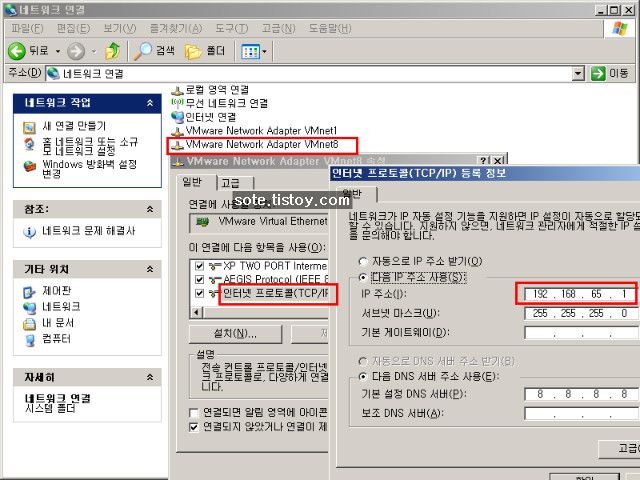
Task: Collapse the 참조 panel
Action: [x=150, y=209]
